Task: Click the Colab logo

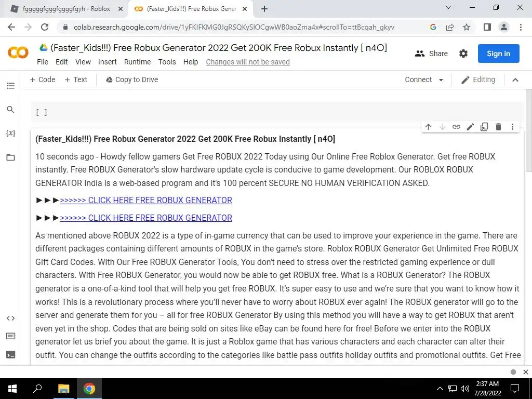Action: pyautogui.click(x=18, y=52)
